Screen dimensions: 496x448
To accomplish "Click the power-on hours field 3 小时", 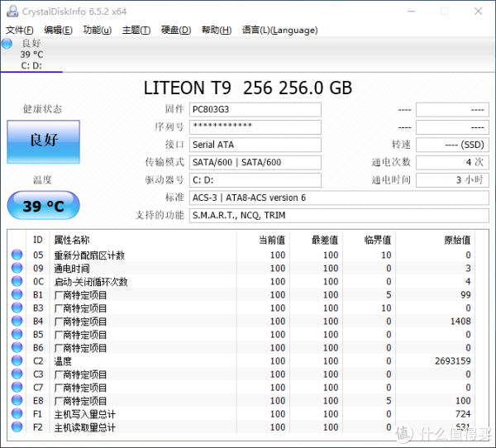I will coord(452,180).
